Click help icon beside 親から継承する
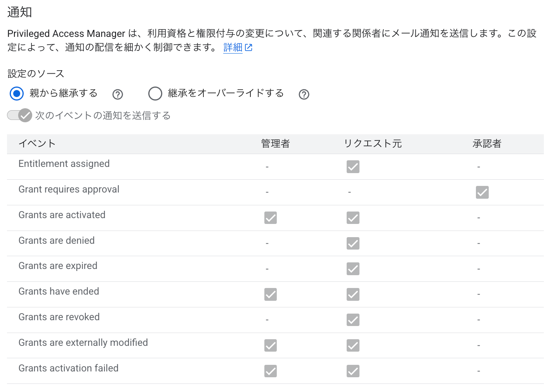The height and width of the screenshot is (392, 552). pos(117,94)
